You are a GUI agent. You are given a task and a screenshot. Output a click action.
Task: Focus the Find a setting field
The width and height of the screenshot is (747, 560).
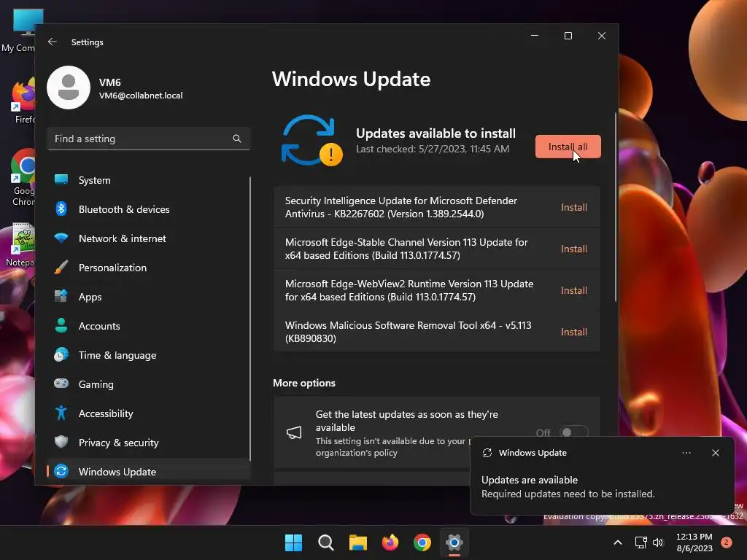click(x=149, y=139)
